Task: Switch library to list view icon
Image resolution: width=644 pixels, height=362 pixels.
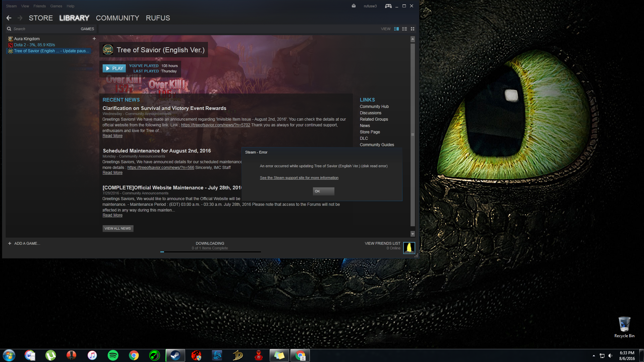Action: (x=405, y=29)
